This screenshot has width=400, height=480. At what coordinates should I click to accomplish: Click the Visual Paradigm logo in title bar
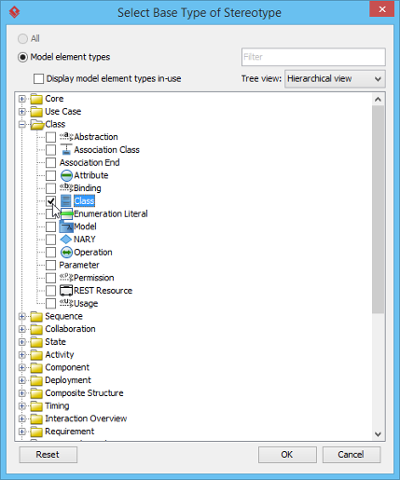(x=14, y=13)
